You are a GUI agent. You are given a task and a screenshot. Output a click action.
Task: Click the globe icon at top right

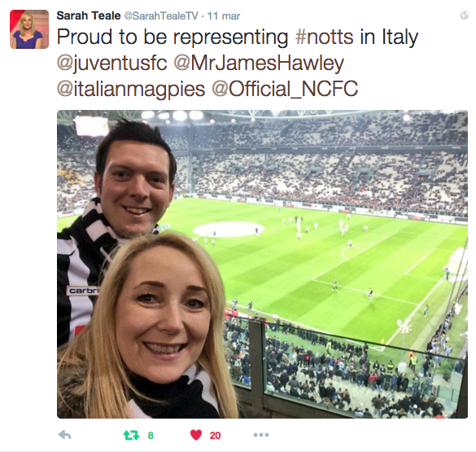(464, 15)
